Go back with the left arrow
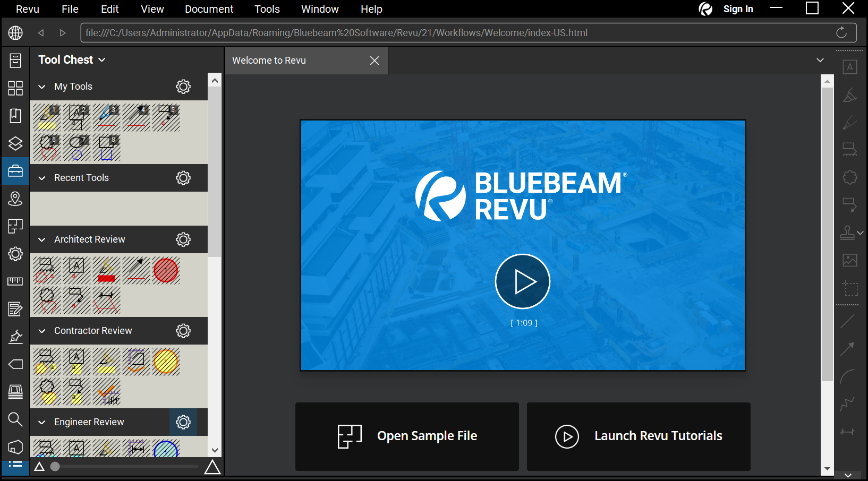Image resolution: width=868 pixels, height=481 pixels. click(41, 32)
